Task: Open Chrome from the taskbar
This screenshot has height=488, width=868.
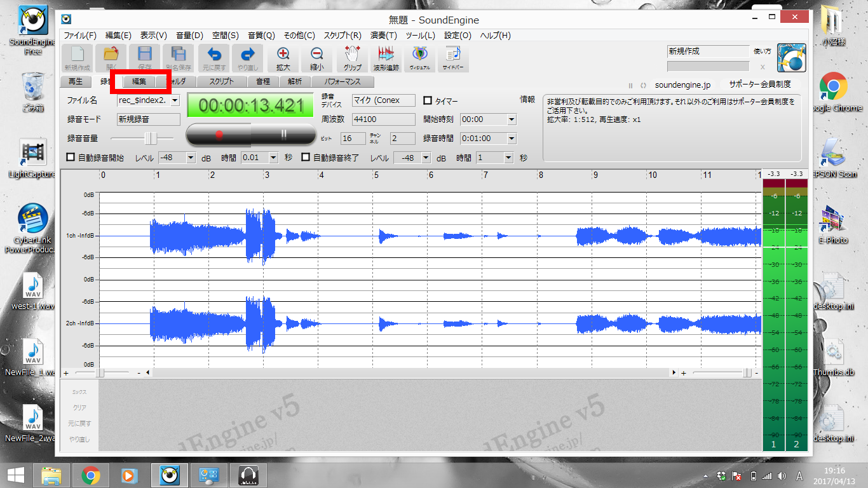Action: pyautogui.click(x=91, y=475)
